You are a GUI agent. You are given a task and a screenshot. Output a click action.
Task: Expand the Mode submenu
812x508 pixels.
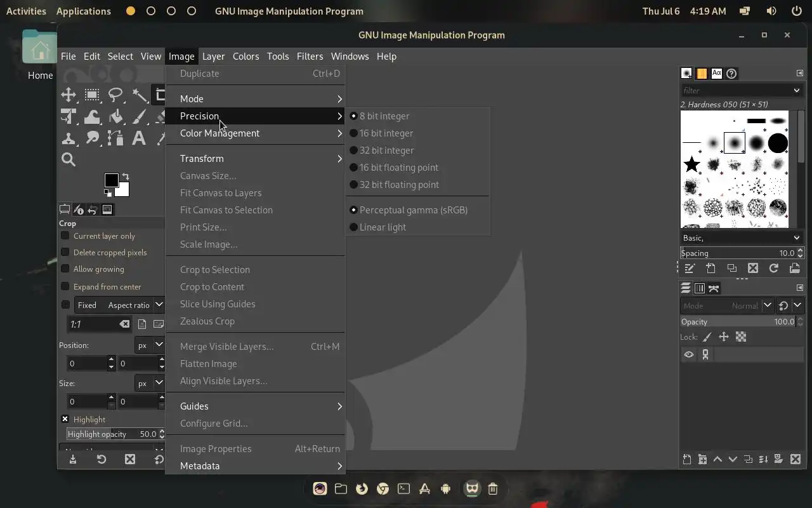click(255, 99)
